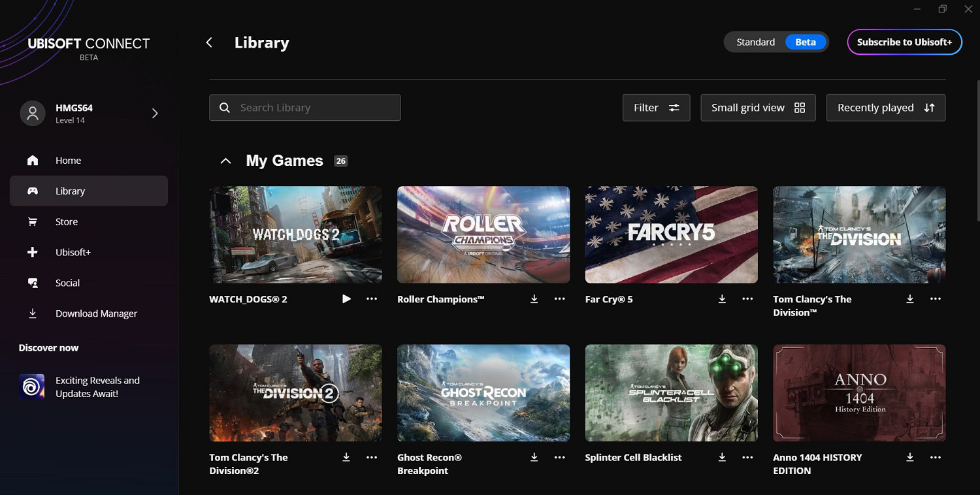Launch WATCH_DOGS 2 with the play button

pos(346,298)
